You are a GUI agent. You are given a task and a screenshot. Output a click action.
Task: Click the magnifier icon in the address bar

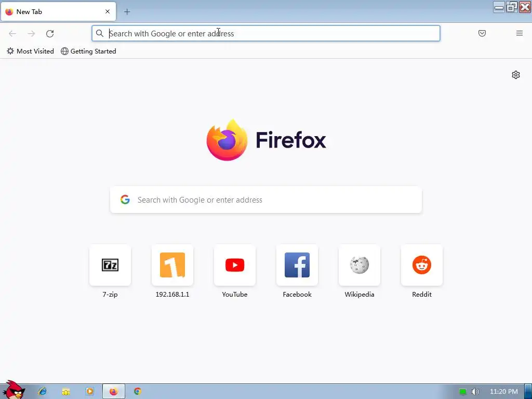tap(99, 33)
